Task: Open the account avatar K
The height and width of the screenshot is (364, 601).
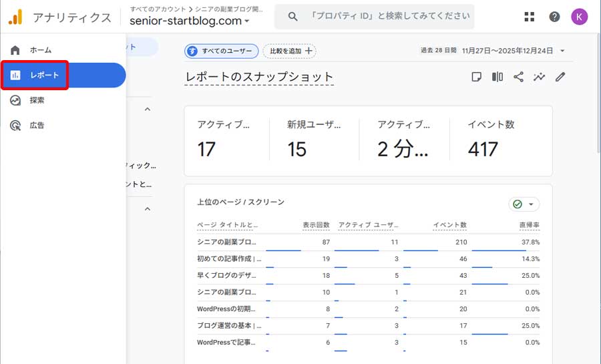Action: 579,17
